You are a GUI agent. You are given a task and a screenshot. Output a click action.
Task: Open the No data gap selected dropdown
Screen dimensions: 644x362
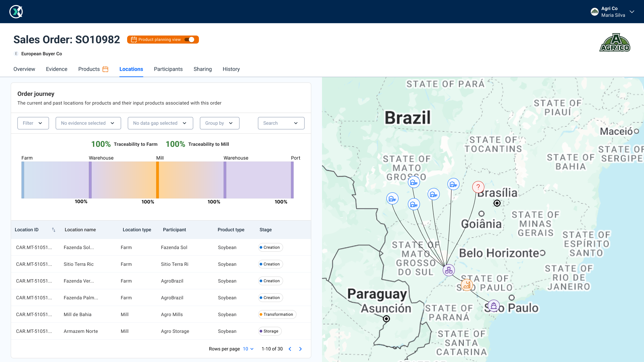point(160,123)
